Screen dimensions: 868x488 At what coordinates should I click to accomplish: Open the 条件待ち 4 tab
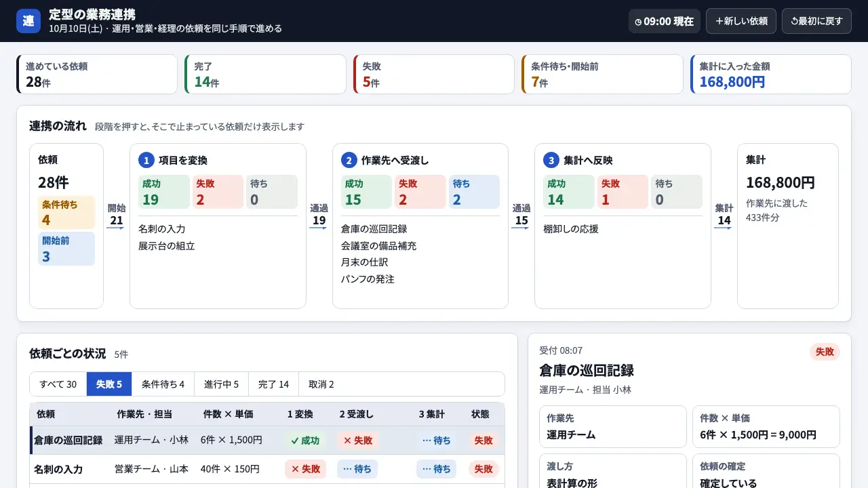[x=163, y=384]
